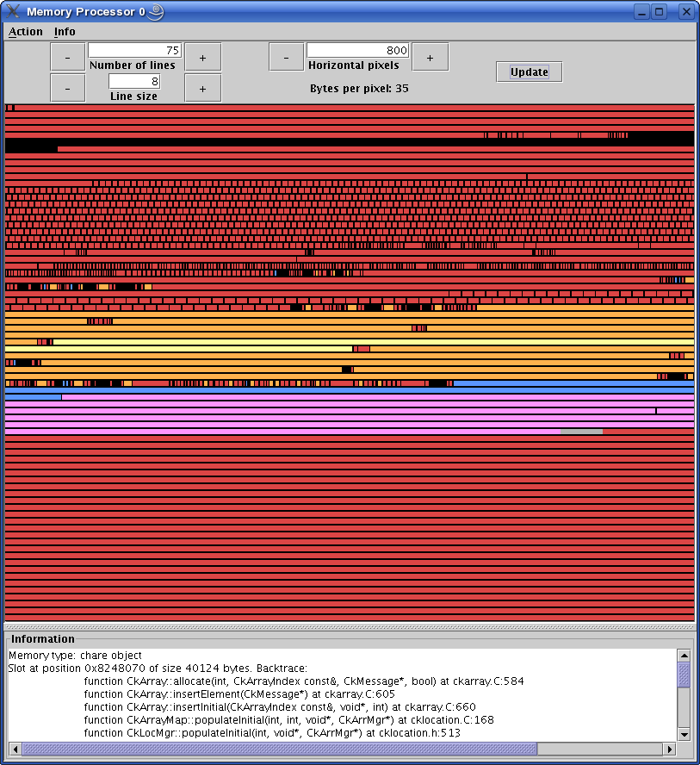
Task: Increase the Line size value
Action: 203,89
